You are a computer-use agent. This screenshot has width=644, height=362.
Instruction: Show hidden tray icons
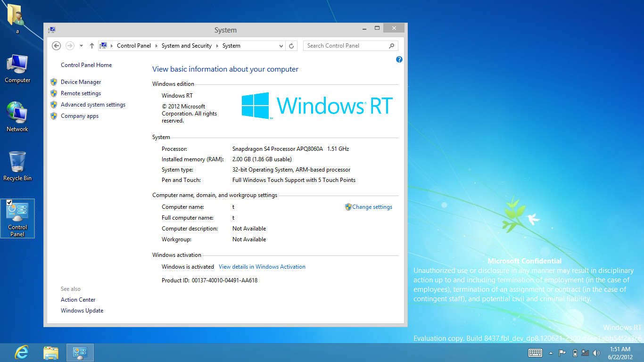pos(551,353)
